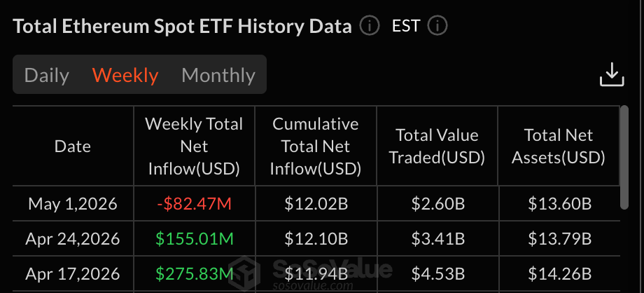Switch to the Daily tab
644x293 pixels.
47,75
